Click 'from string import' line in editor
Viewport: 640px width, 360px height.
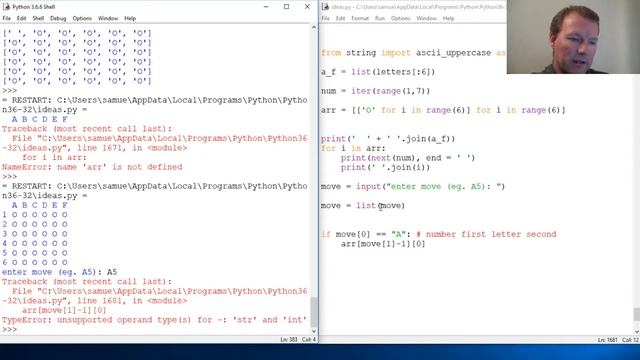pyautogui.click(x=413, y=53)
